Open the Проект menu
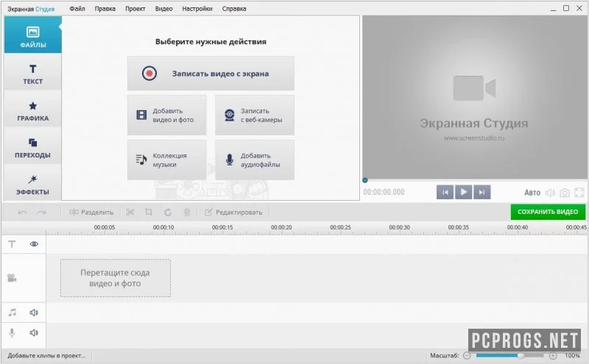 135,9
